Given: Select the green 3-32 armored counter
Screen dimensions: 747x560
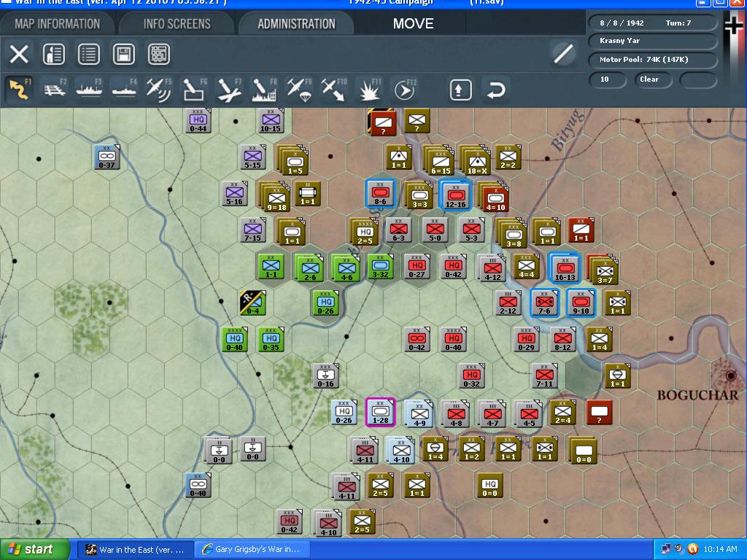Looking at the screenshot, I should click(x=380, y=267).
